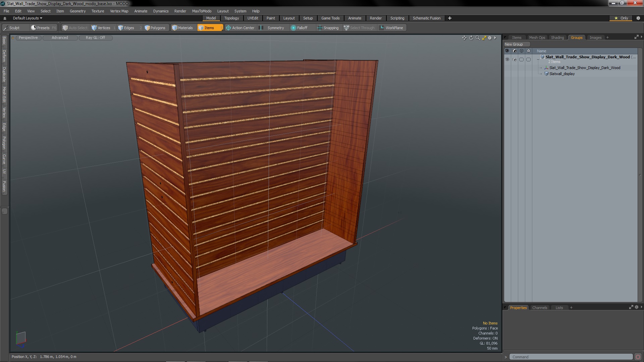Open layout settings gear at top right
This screenshot has width=644, height=362.
tap(638, 18)
